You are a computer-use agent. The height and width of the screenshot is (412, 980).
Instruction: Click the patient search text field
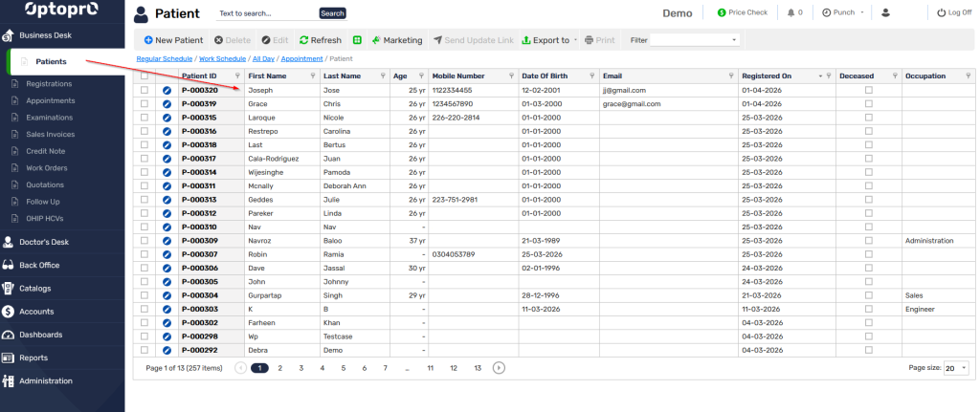tap(266, 13)
